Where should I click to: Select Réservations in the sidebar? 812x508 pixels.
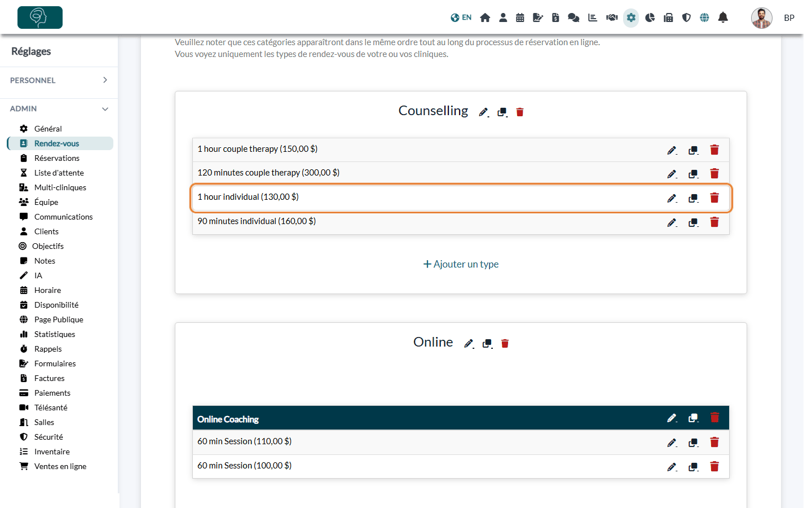pyautogui.click(x=57, y=158)
